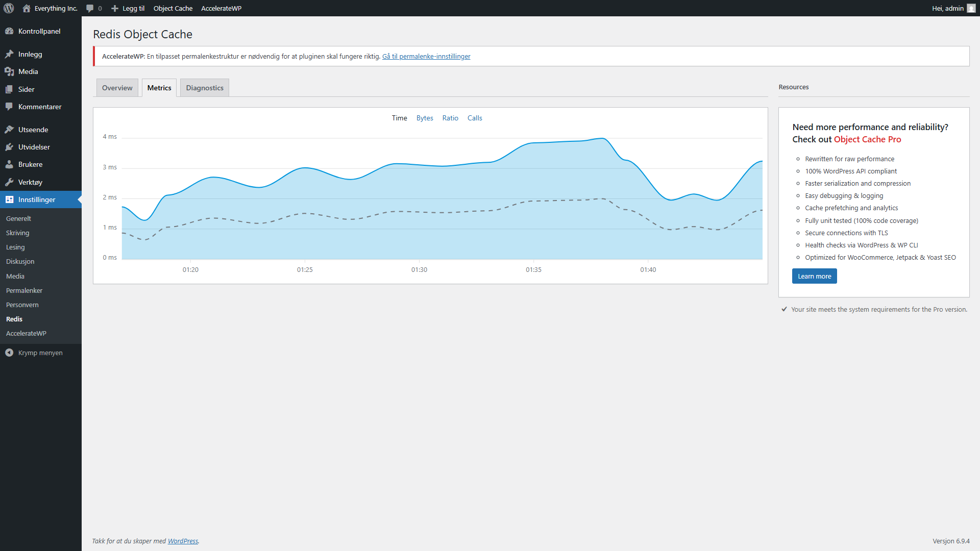Open the WordPress footer link

pyautogui.click(x=183, y=541)
